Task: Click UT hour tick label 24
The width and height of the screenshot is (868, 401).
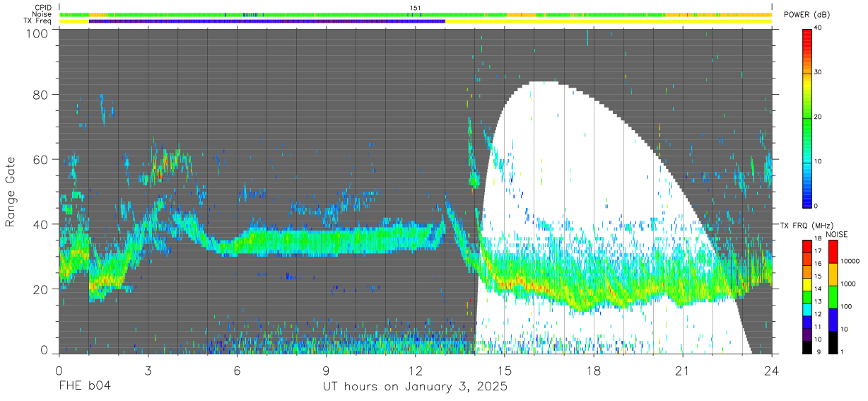Action: coord(772,371)
